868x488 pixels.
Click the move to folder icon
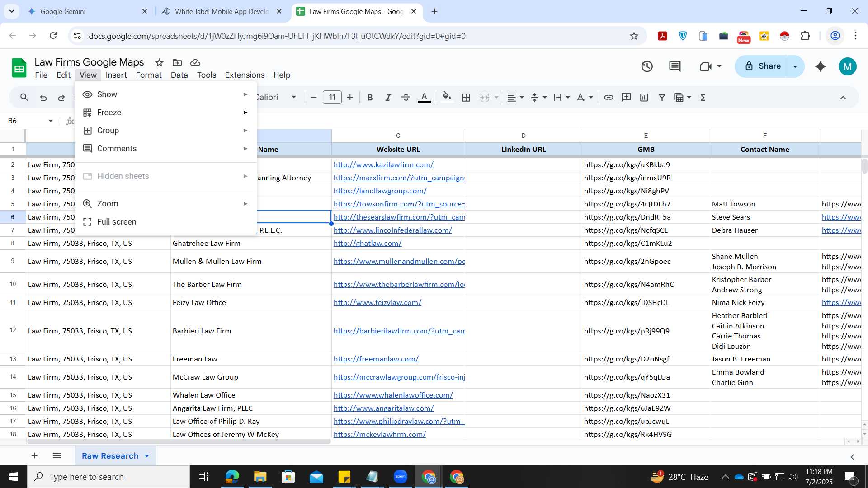[x=177, y=62]
